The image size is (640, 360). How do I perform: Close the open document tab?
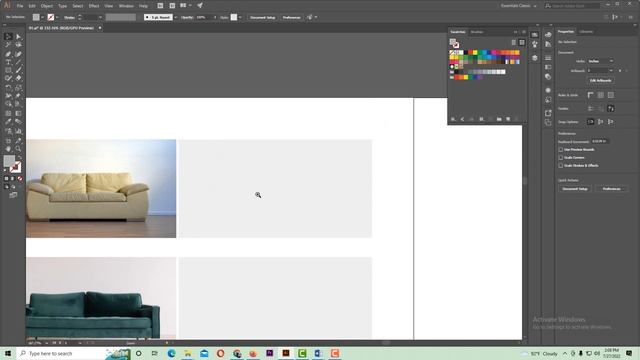click(x=100, y=28)
